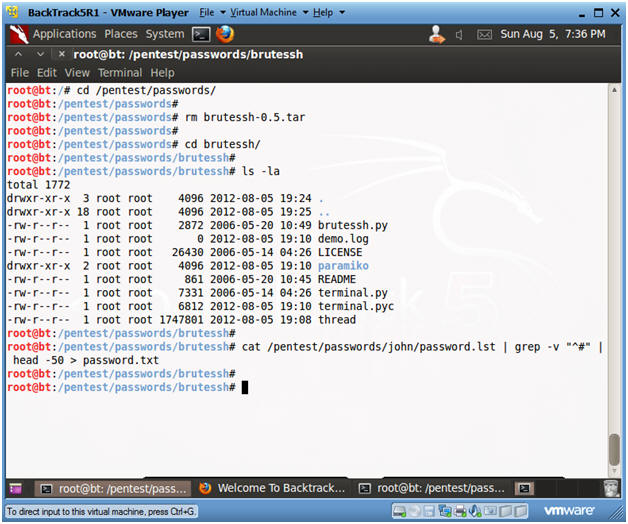Click the terminal scrollbar down arrow
628x524 pixels.
[x=614, y=471]
